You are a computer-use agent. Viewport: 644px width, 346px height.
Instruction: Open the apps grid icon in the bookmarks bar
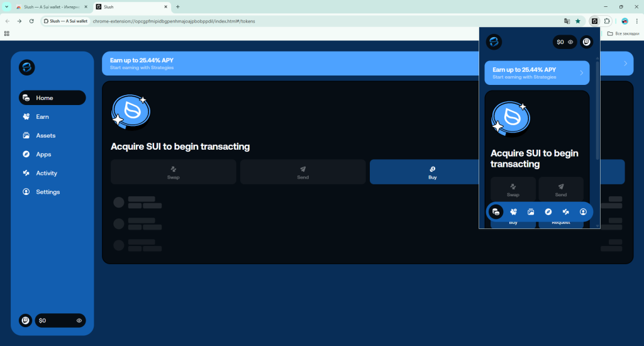(6, 34)
